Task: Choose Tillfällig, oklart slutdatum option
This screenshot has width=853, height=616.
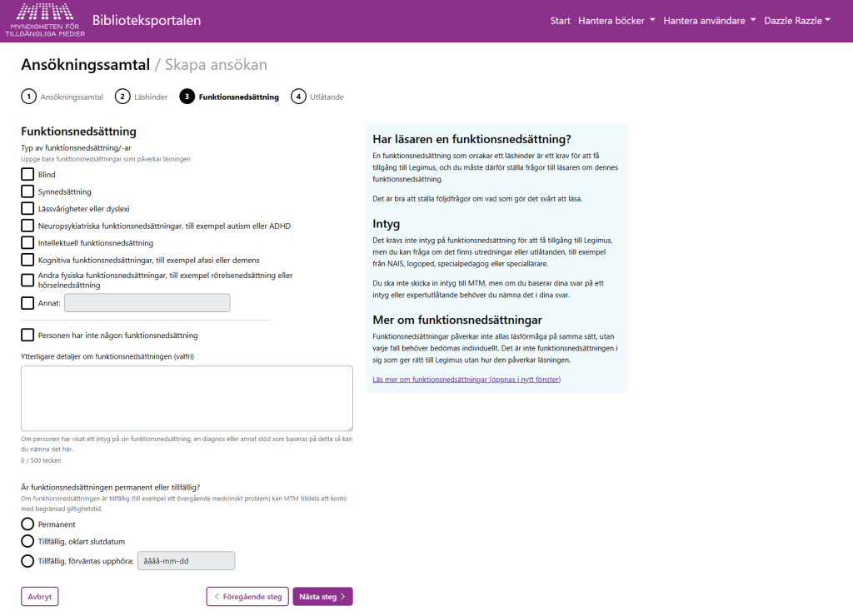Action: 27,541
